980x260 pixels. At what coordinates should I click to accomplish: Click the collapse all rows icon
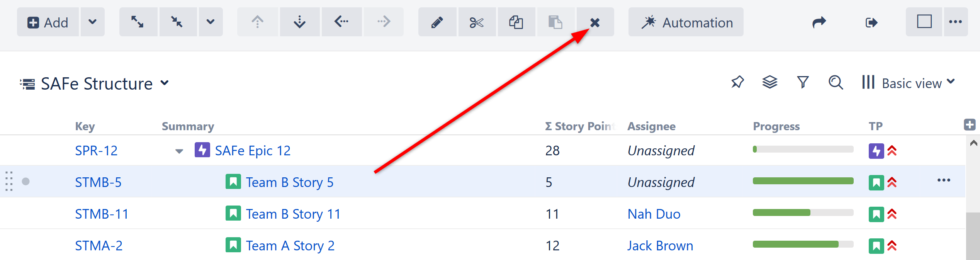coord(177,22)
